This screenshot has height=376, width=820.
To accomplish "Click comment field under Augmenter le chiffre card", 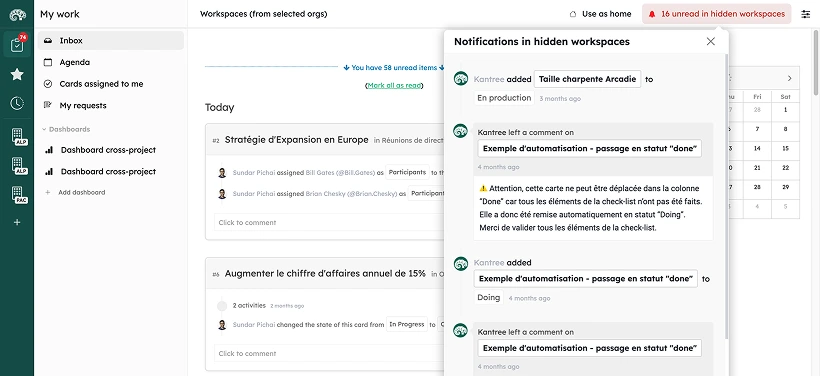I will [x=329, y=354].
